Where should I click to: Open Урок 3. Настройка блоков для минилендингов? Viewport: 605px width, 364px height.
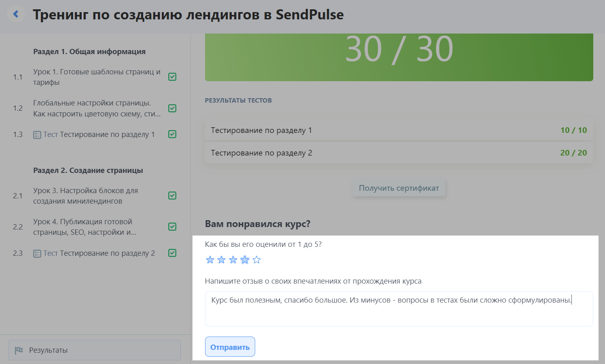click(85, 196)
